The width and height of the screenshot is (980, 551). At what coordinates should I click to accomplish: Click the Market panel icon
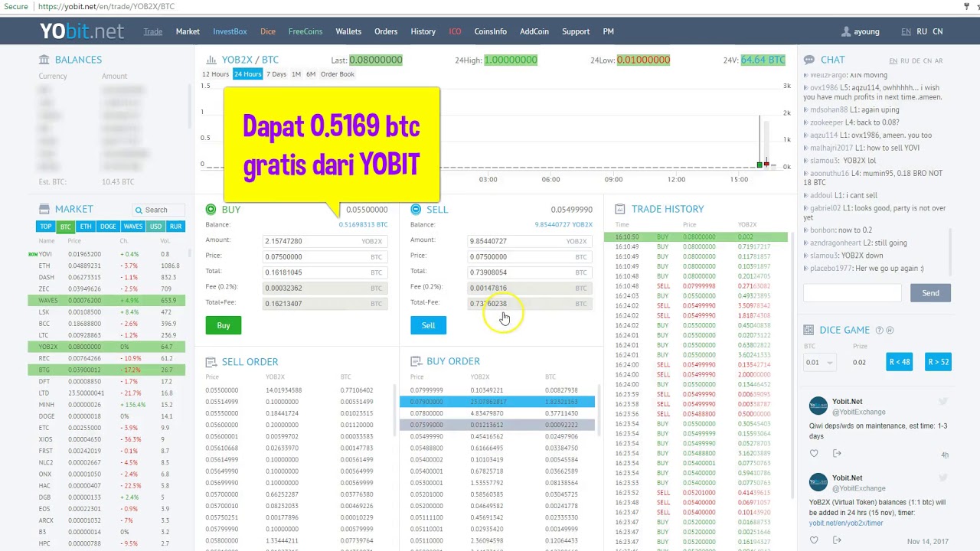click(44, 209)
